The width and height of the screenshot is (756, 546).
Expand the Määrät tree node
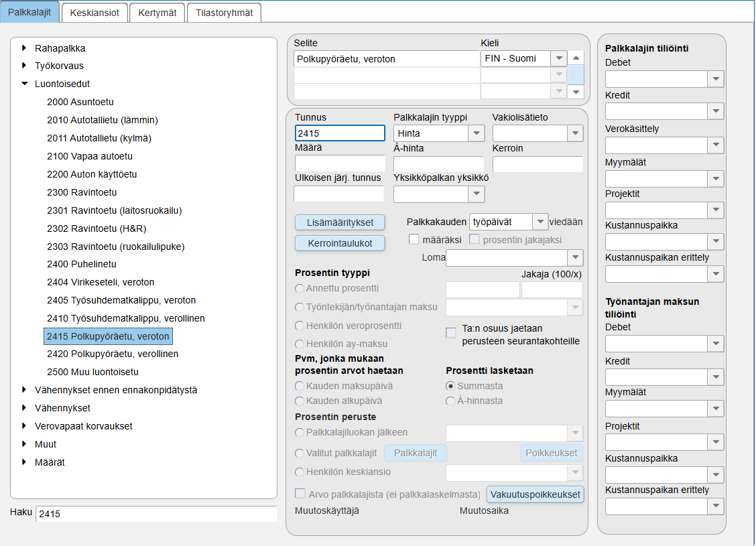click(x=24, y=462)
